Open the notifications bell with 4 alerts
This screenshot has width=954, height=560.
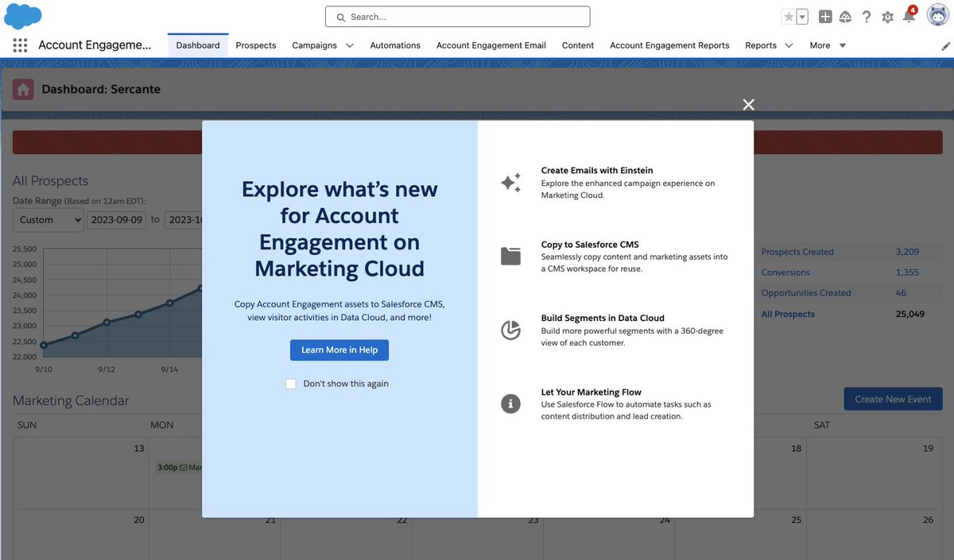pyautogui.click(x=906, y=17)
